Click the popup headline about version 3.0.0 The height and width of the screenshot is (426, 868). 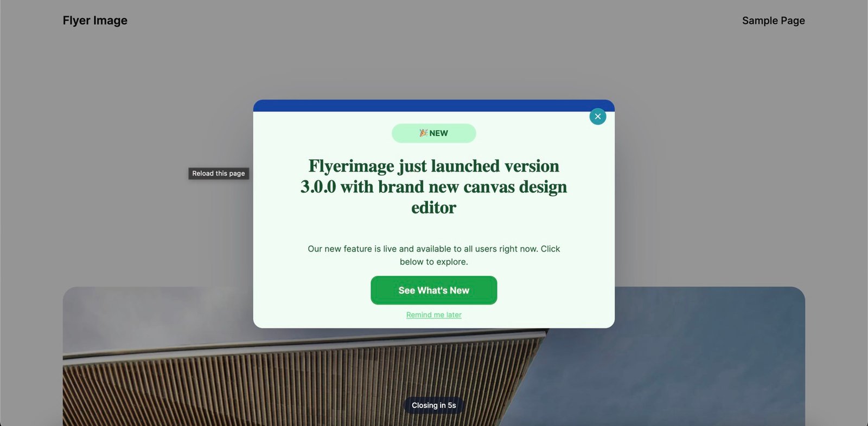coord(434,186)
